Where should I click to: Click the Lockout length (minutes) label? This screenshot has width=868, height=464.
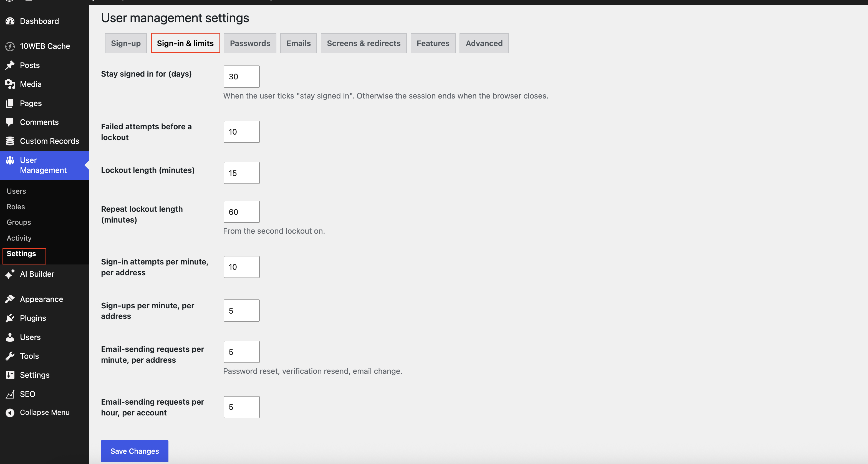[x=148, y=170]
